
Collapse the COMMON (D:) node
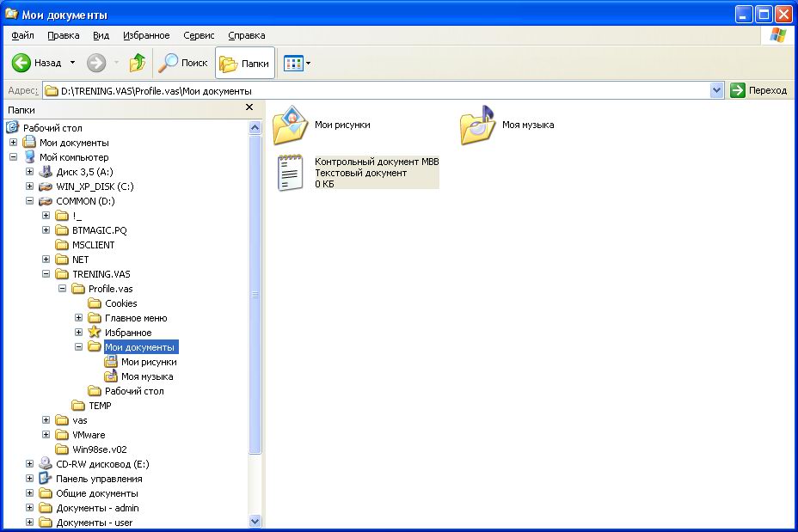29,201
